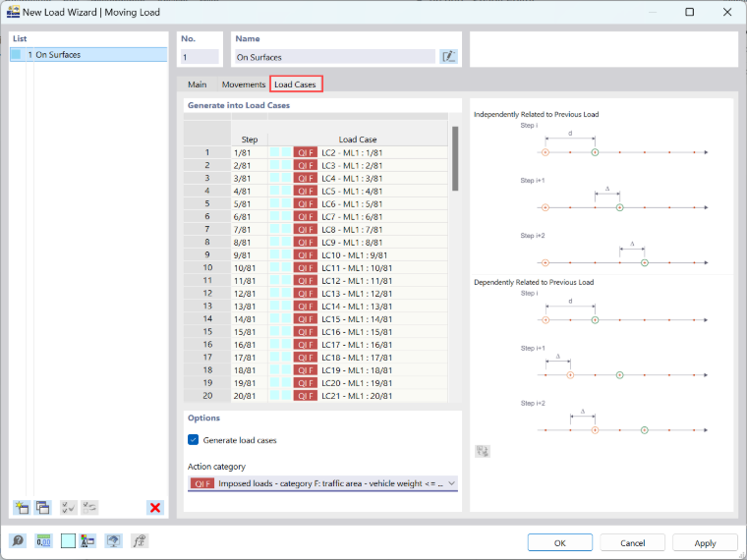Image resolution: width=747 pixels, height=560 pixels.
Task: Click QI F badge in LC21 row
Action: (306, 396)
